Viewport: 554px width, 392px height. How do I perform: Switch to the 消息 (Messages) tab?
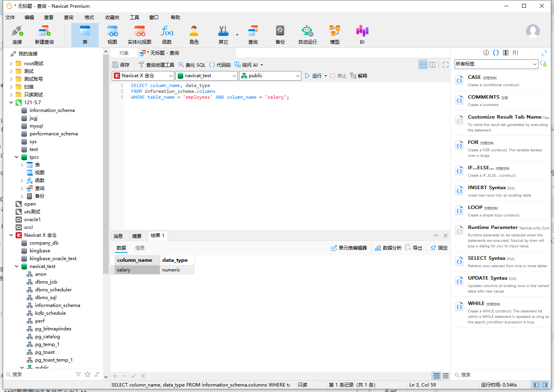point(118,236)
